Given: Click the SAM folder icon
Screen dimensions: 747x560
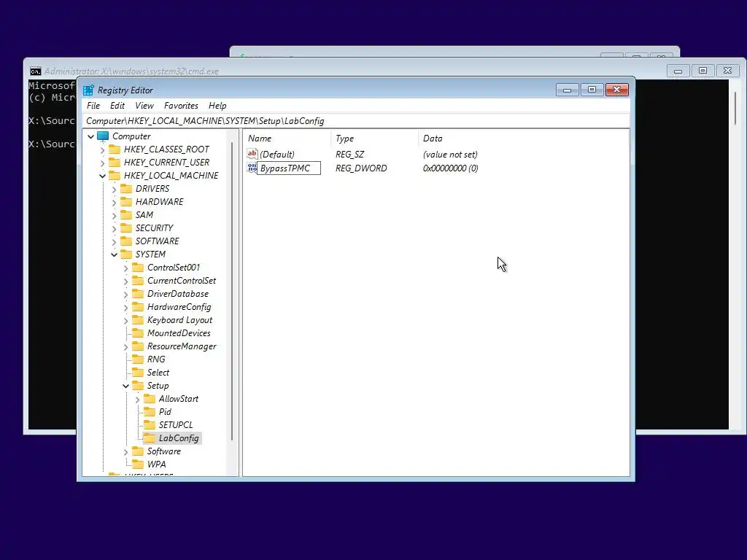Looking at the screenshot, I should [x=126, y=215].
